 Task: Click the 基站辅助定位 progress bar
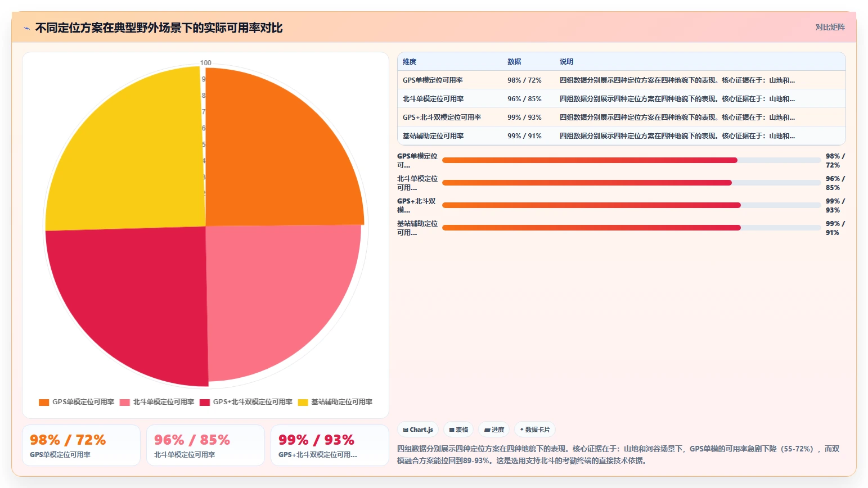[632, 228]
